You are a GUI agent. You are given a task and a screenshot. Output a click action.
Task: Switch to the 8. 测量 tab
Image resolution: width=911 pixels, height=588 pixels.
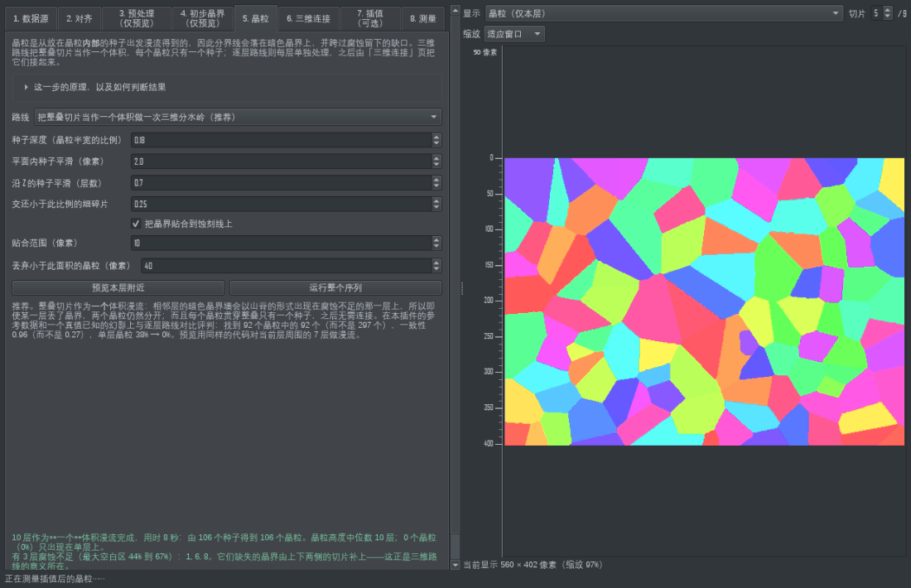[x=423, y=18]
